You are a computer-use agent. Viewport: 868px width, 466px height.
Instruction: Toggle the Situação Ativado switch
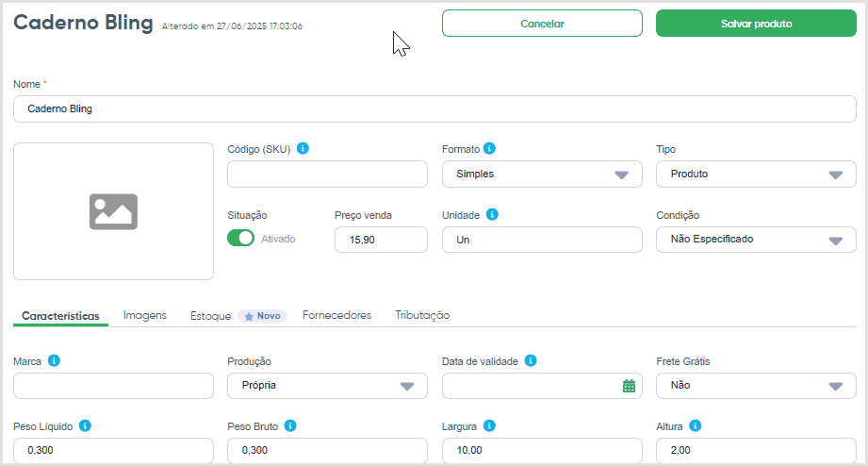[x=241, y=239]
